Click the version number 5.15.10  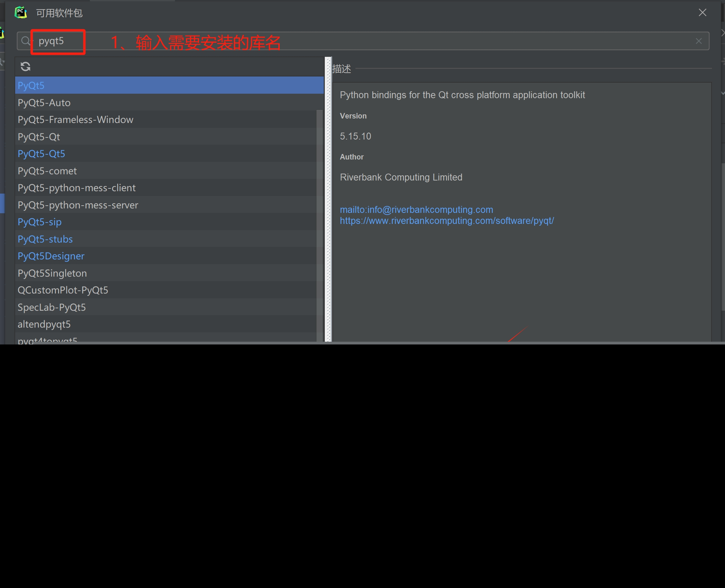point(355,136)
